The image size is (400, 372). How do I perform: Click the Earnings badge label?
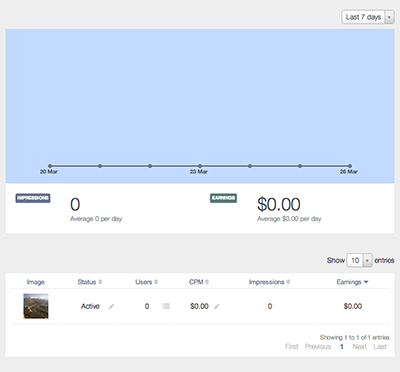(223, 198)
